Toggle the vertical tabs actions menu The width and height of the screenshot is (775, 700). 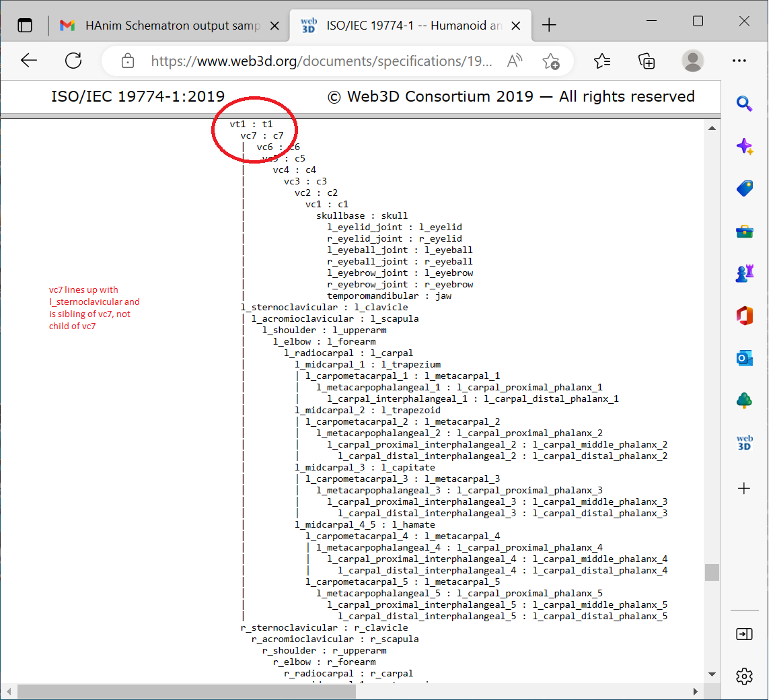point(25,26)
